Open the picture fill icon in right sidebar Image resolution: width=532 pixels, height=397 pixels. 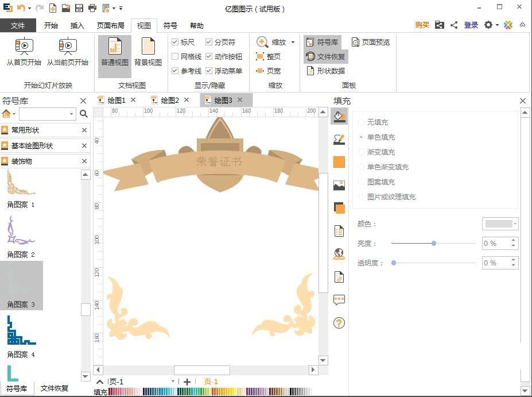coord(339,184)
